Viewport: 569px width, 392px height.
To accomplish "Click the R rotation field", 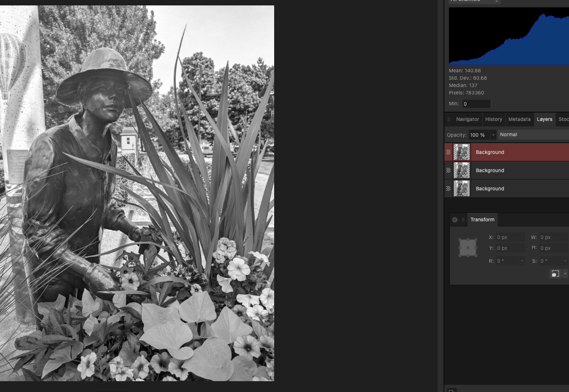I will click(507, 261).
